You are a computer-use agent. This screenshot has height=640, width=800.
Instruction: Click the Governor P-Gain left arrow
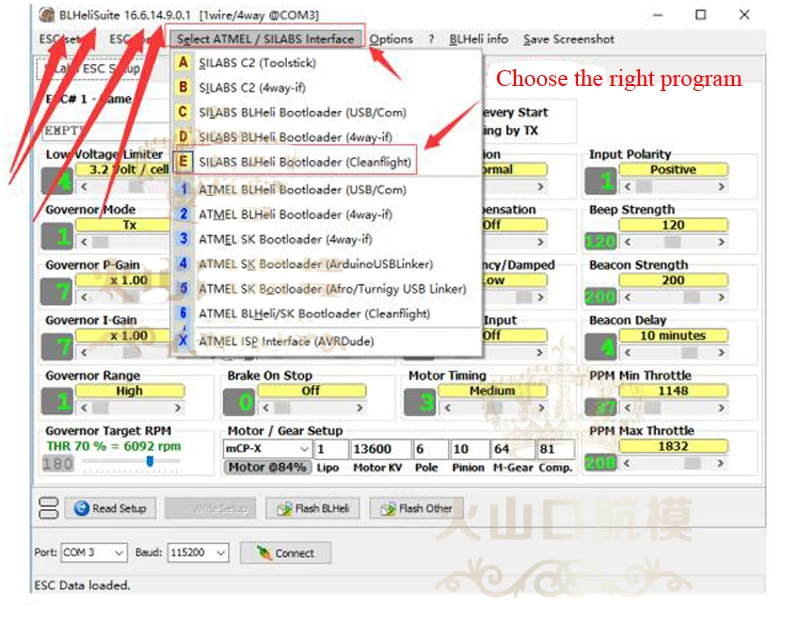pos(84,297)
